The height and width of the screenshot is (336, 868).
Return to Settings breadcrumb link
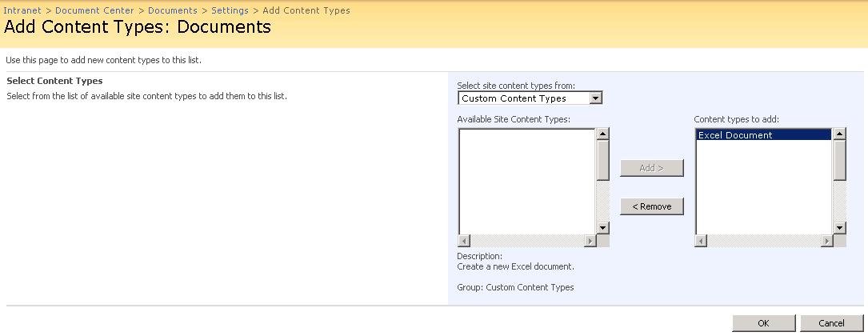pyautogui.click(x=230, y=10)
